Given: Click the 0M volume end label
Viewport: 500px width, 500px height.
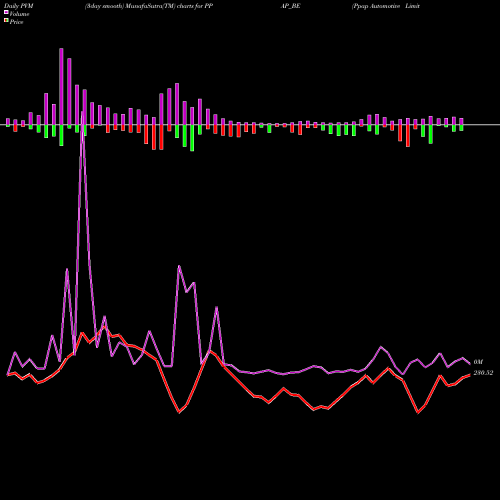Looking at the screenshot, I should pyautogui.click(x=478, y=362).
